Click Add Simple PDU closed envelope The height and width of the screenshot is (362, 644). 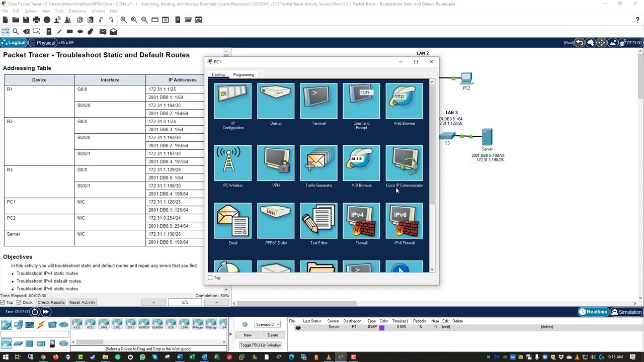tap(103, 31)
